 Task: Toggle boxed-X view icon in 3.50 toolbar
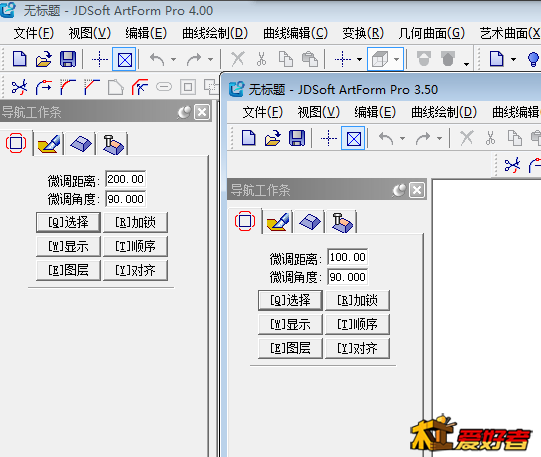[x=354, y=139]
